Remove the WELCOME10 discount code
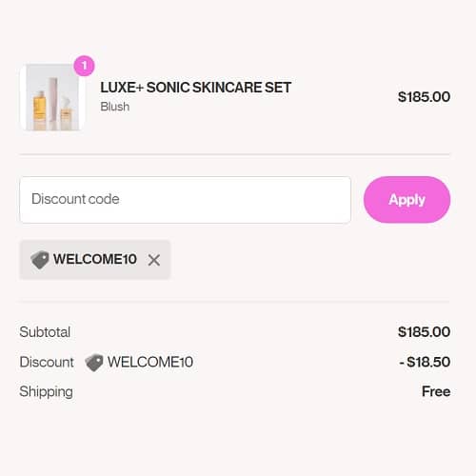 pos(154,260)
